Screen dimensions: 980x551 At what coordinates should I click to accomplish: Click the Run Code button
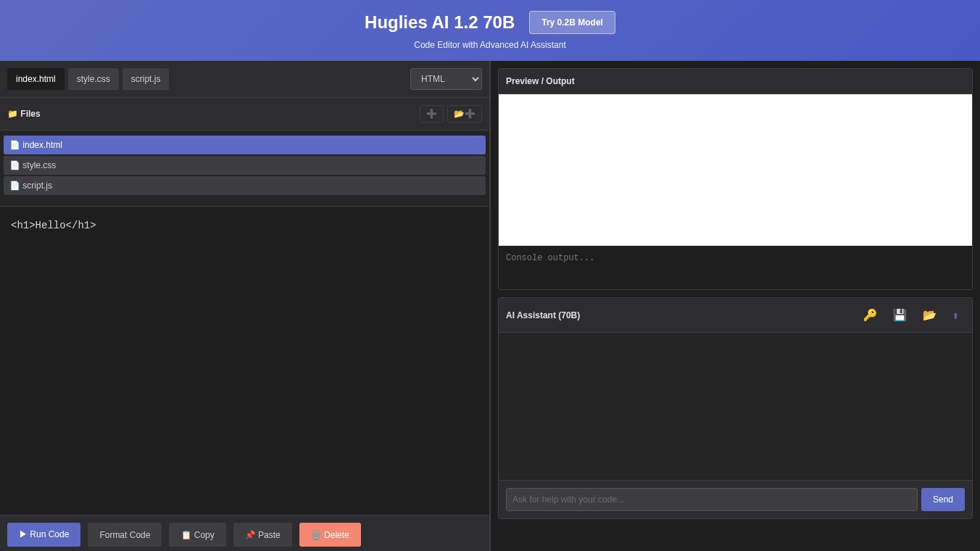43,534
